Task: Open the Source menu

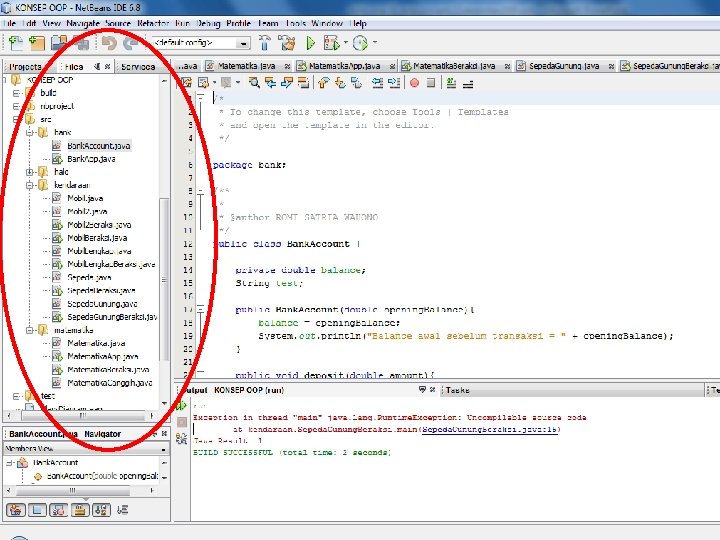Action: tap(118, 23)
